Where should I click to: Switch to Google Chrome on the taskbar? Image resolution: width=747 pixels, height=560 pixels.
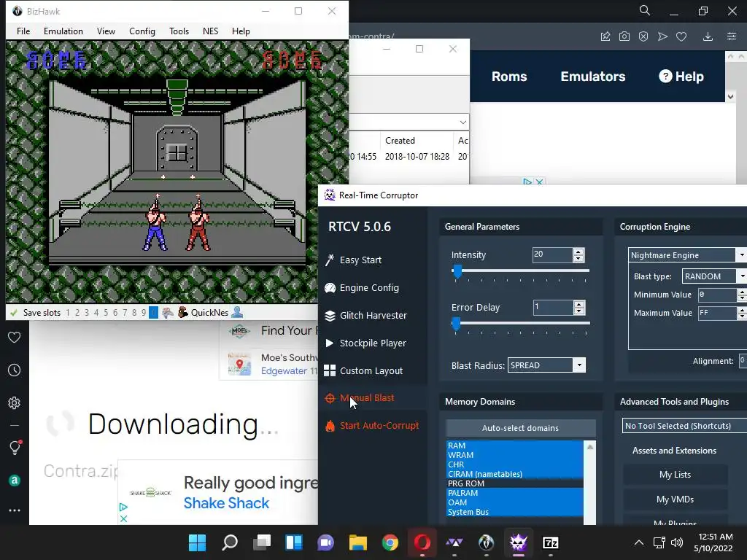coord(390,542)
